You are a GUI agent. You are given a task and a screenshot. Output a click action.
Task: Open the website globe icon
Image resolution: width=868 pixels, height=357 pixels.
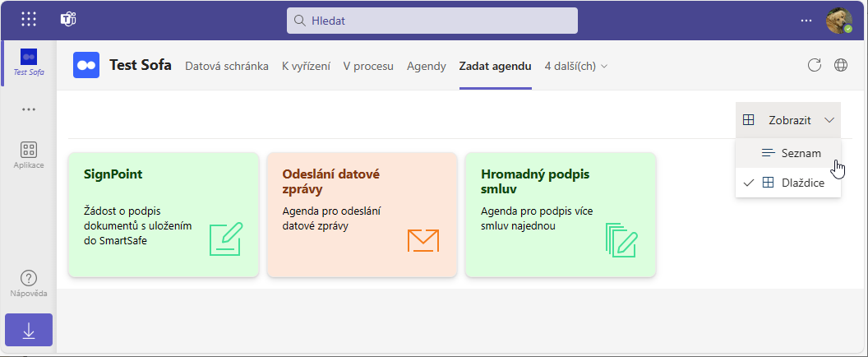pyautogui.click(x=841, y=66)
